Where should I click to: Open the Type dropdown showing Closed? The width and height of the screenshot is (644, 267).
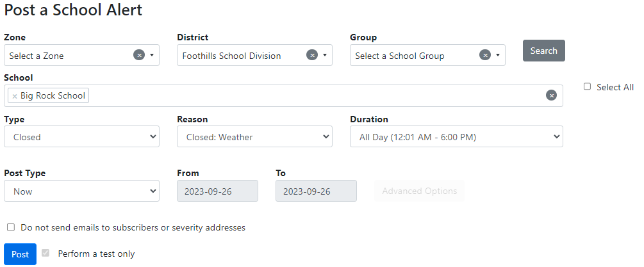point(81,136)
